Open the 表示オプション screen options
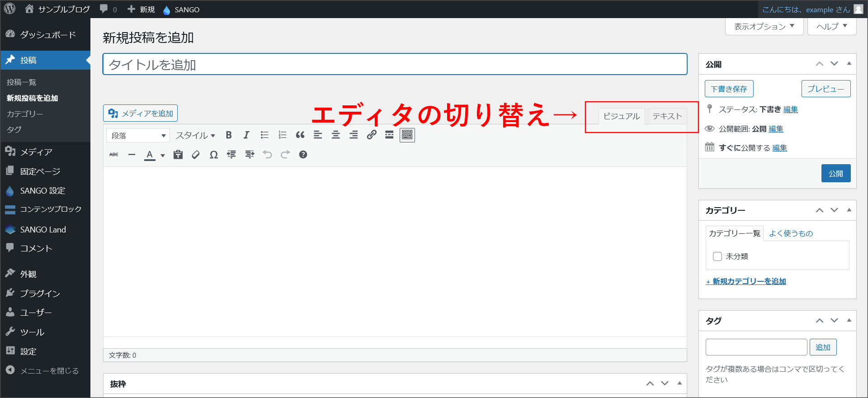 [764, 26]
